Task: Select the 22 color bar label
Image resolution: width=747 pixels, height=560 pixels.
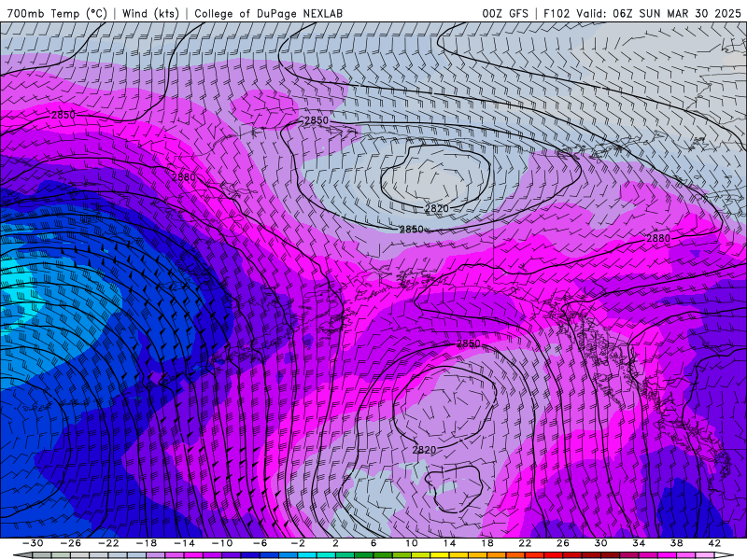Action: 525,543
